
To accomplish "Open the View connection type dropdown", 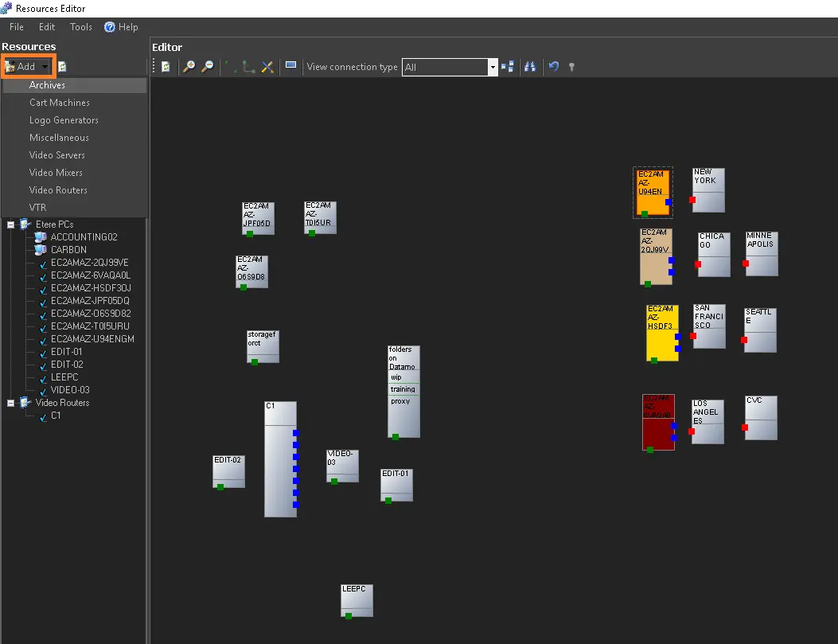I will [x=493, y=67].
